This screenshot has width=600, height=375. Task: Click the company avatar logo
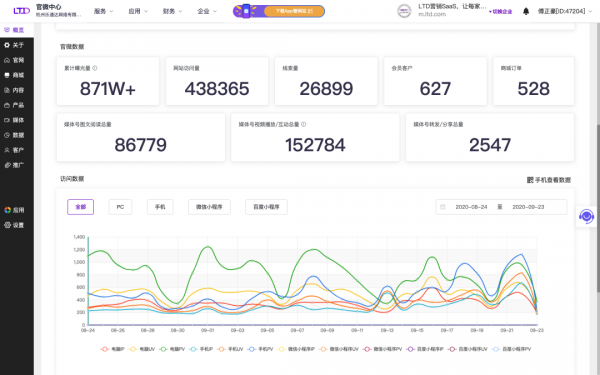(404, 11)
